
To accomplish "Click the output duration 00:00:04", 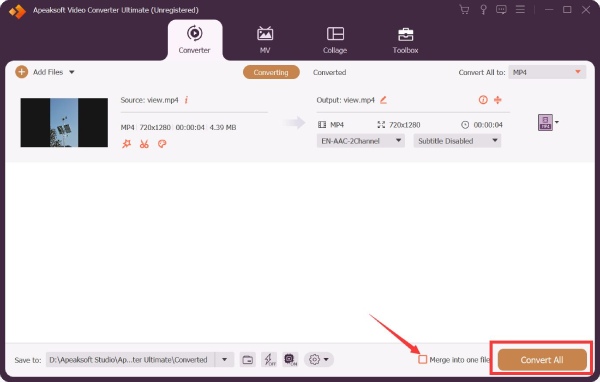I will click(488, 125).
